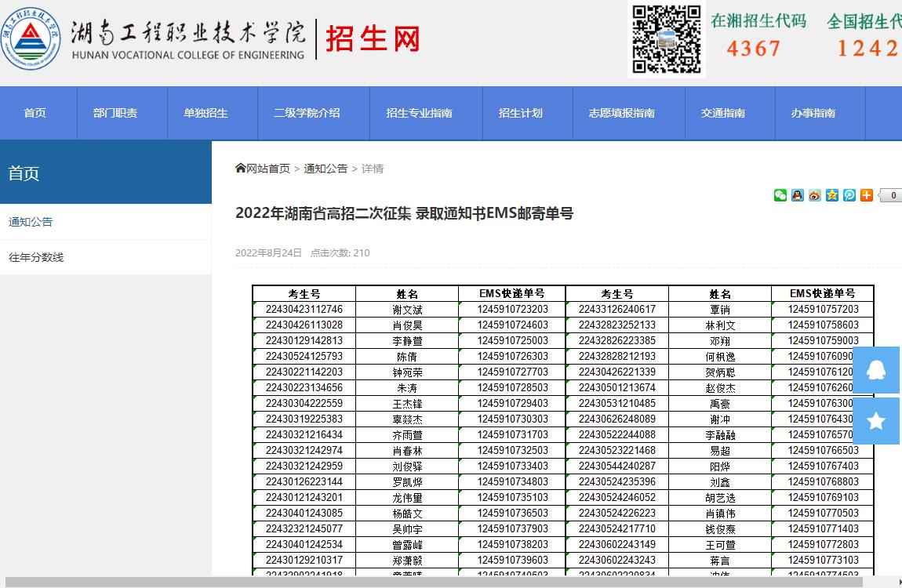Click the name cell 肖镇伟
Image resolution: width=902 pixels, height=588 pixels.
[x=720, y=514]
